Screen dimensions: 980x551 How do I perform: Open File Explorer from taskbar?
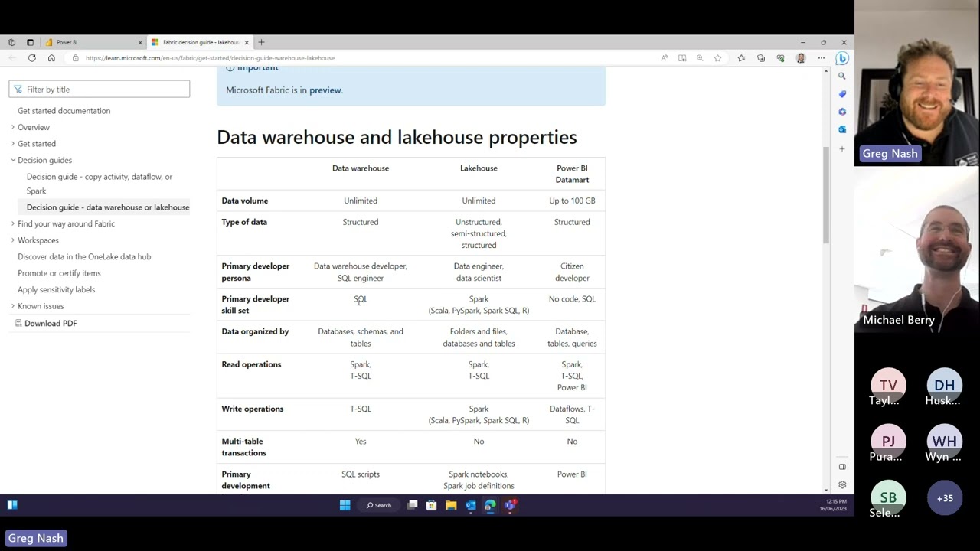click(x=451, y=505)
